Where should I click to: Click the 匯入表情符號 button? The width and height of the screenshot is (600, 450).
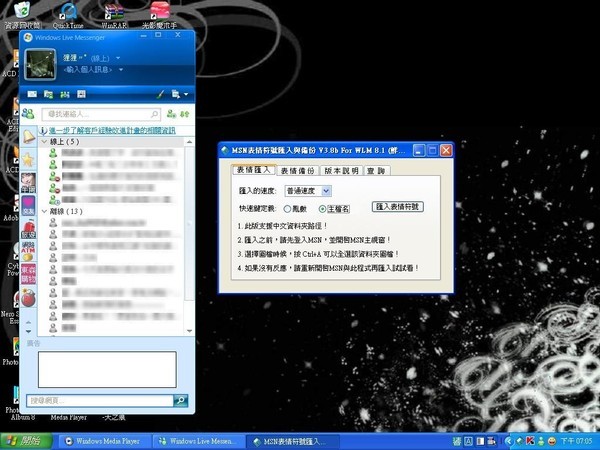(x=398, y=207)
